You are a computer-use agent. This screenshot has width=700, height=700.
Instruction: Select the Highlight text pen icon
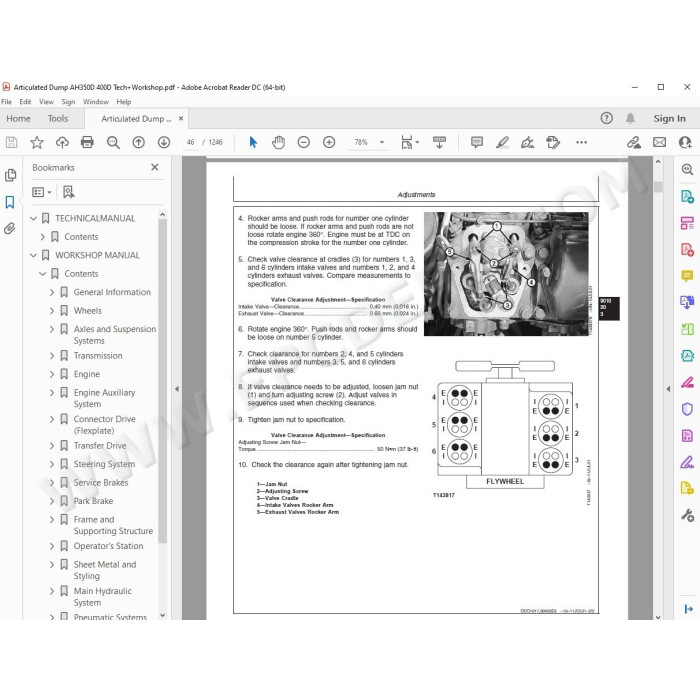click(502, 142)
